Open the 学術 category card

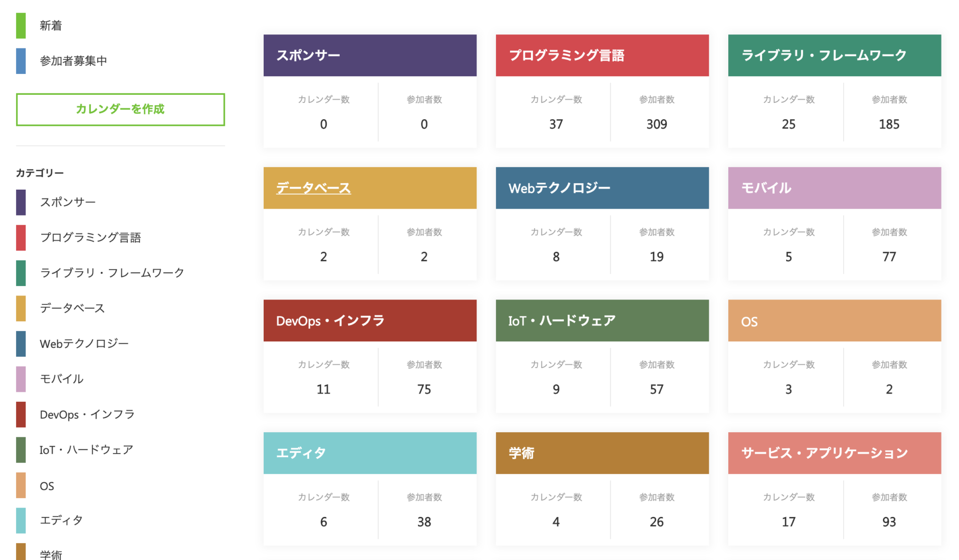602,453
